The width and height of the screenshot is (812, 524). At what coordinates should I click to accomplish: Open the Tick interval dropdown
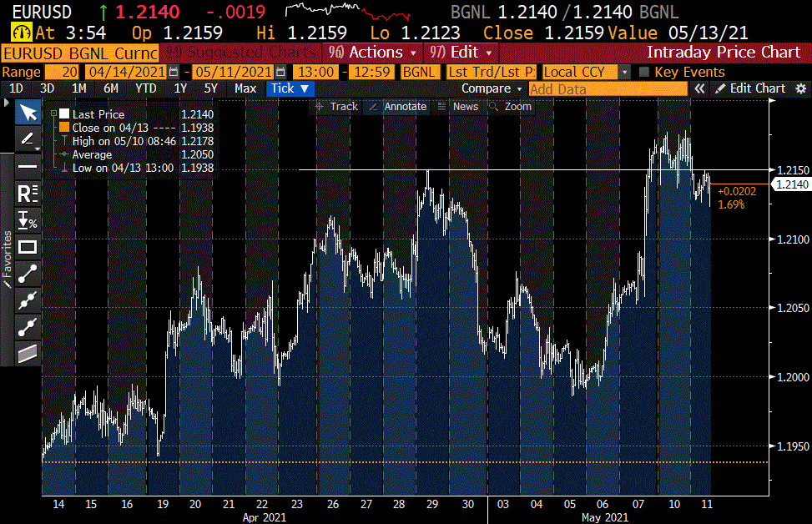[290, 88]
